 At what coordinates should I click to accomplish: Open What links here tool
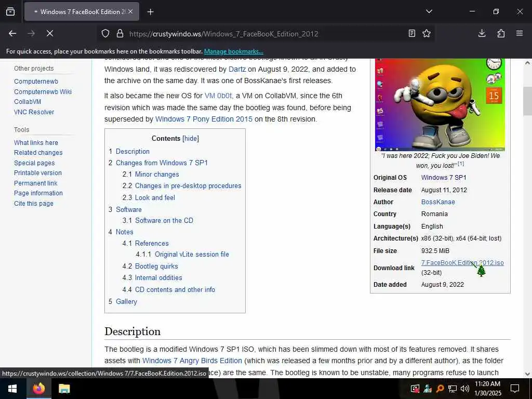point(36,142)
